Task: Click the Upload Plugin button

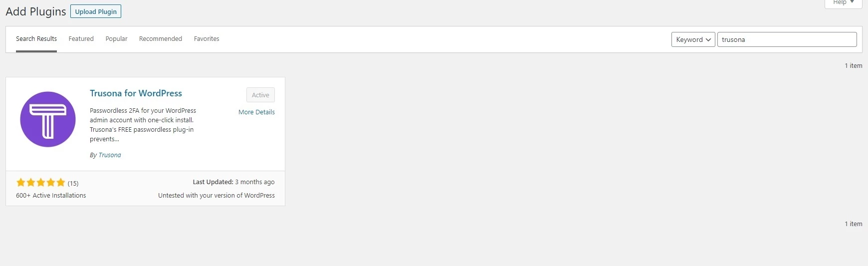Action: (x=96, y=11)
